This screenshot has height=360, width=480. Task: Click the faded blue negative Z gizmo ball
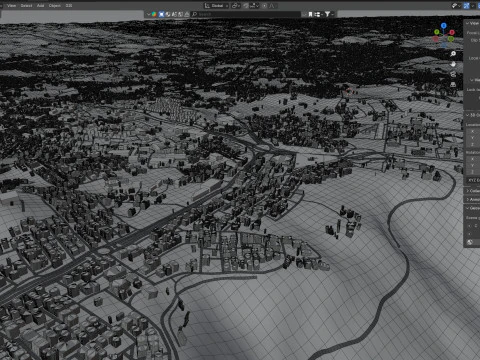pyautogui.click(x=444, y=45)
